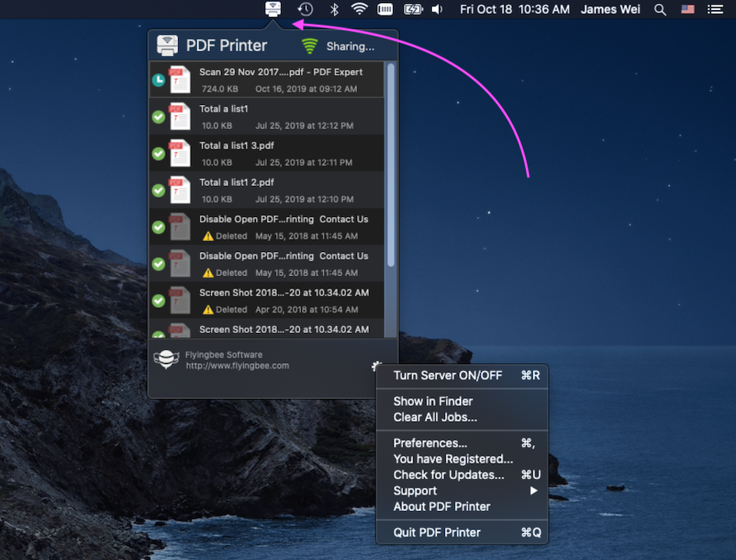Click the job list vertical scrollbar
This screenshot has height=560, width=736.
(x=391, y=165)
